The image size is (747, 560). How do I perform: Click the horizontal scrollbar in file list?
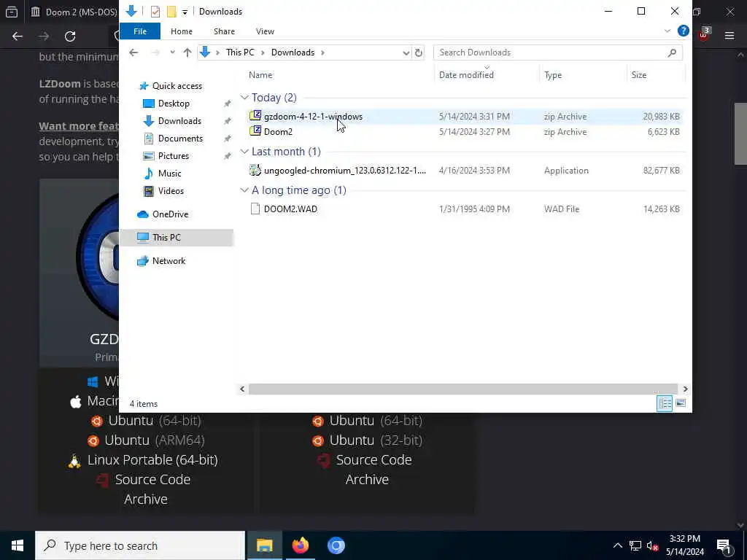click(462, 389)
